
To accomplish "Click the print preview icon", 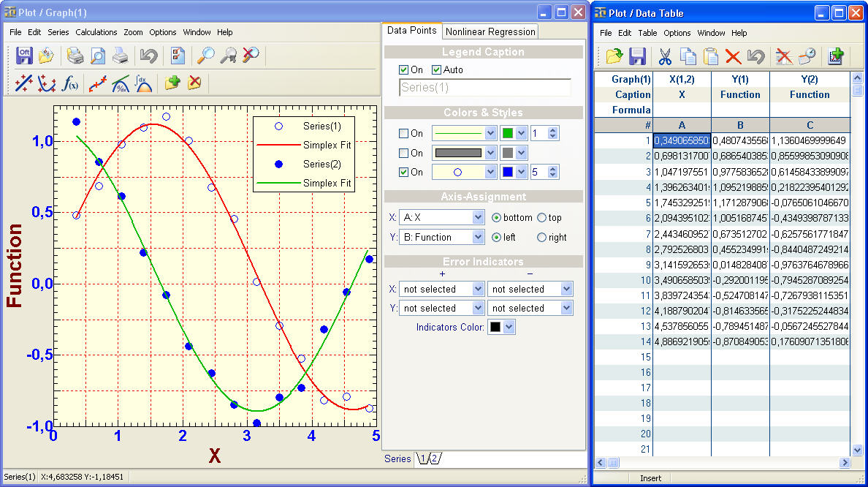I will (97, 56).
